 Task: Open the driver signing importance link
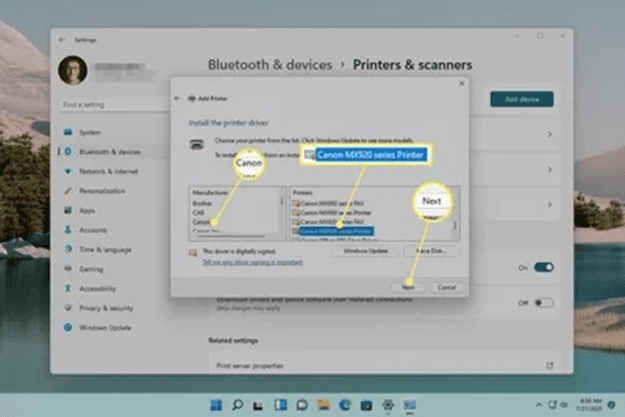(x=252, y=262)
